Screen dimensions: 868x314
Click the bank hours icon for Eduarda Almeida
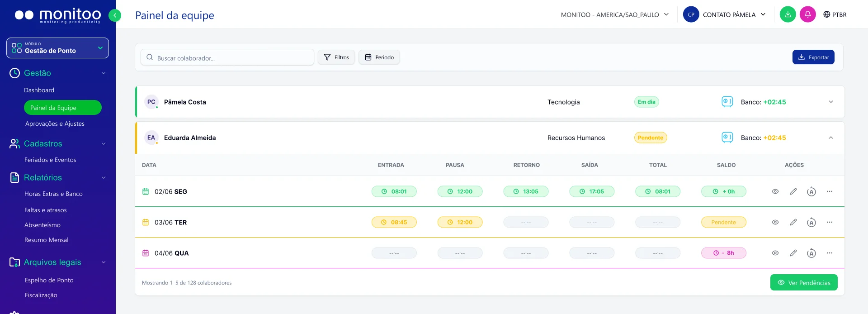727,138
